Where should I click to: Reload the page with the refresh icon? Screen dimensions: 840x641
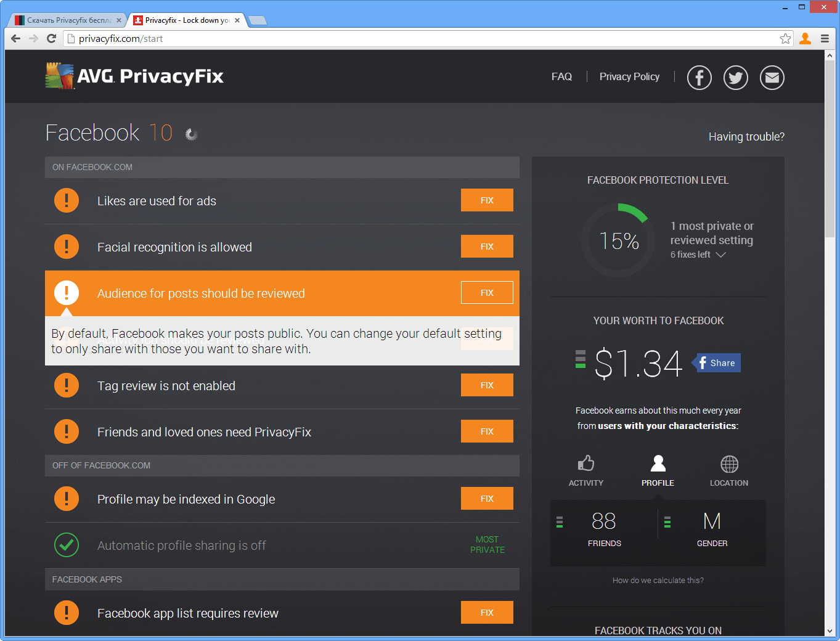tap(52, 38)
